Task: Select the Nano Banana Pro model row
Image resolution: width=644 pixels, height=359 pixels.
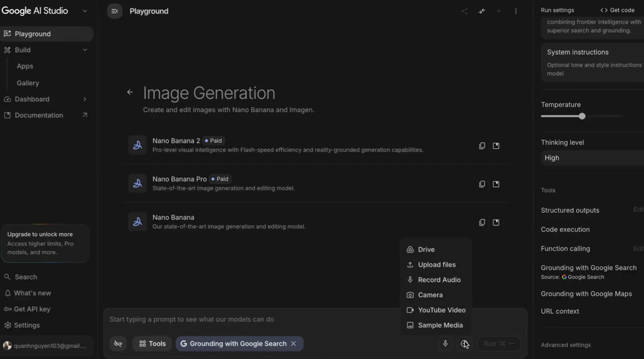Action: point(315,184)
